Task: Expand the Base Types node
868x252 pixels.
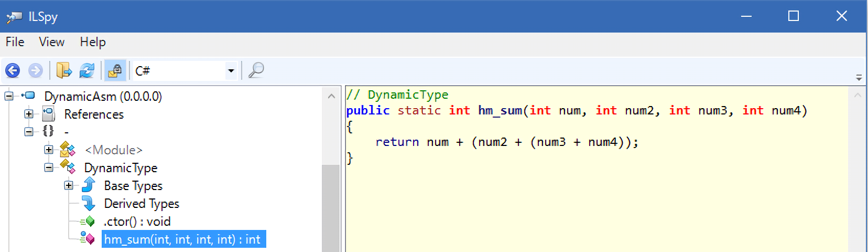Action: click(x=69, y=185)
